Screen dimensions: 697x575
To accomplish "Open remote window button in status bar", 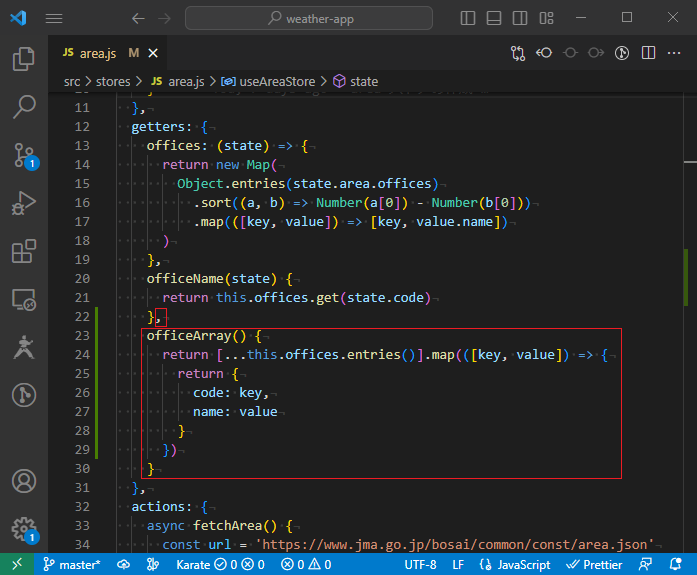I will pos(17,564).
